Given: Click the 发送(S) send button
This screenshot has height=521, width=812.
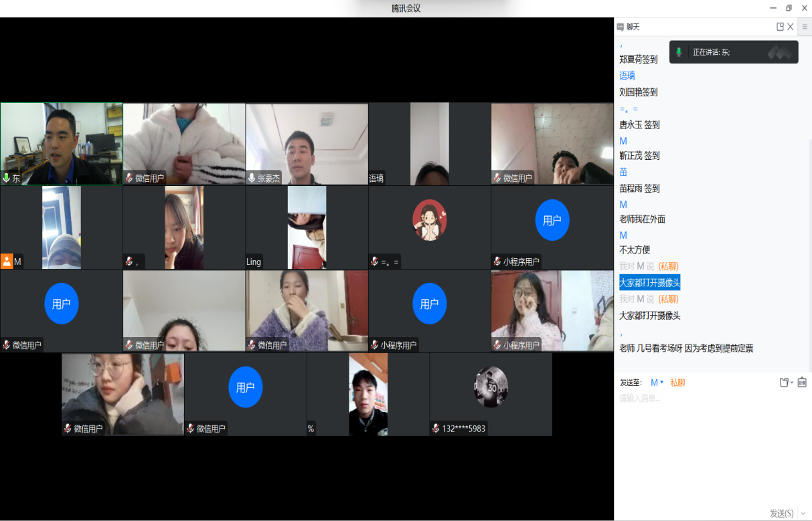Looking at the screenshot, I should 781,514.
